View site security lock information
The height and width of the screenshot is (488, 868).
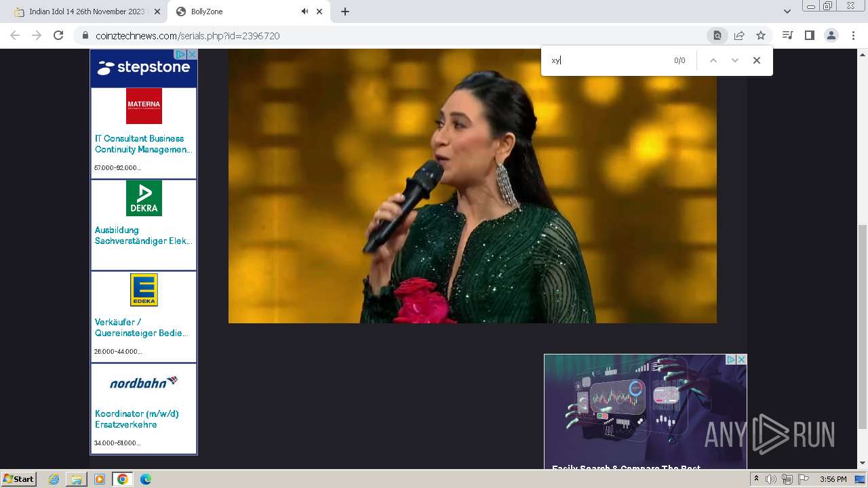(x=85, y=35)
